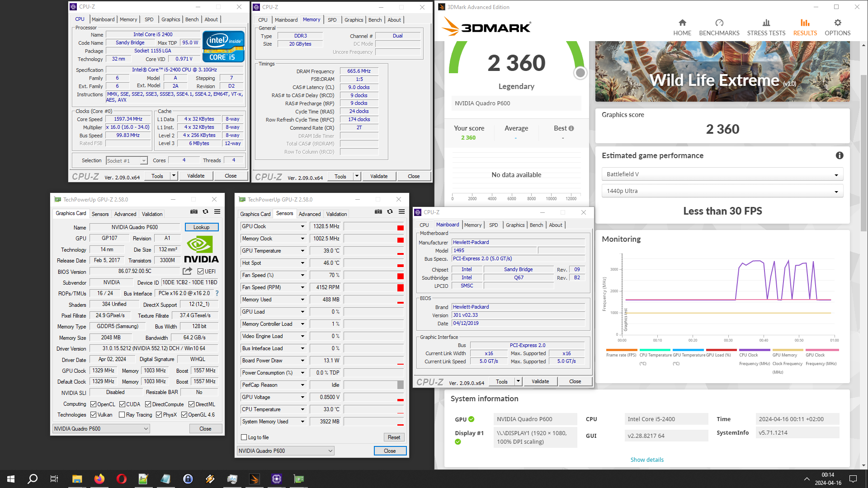
Task: Click Show details link in 3DMark
Action: point(647,460)
